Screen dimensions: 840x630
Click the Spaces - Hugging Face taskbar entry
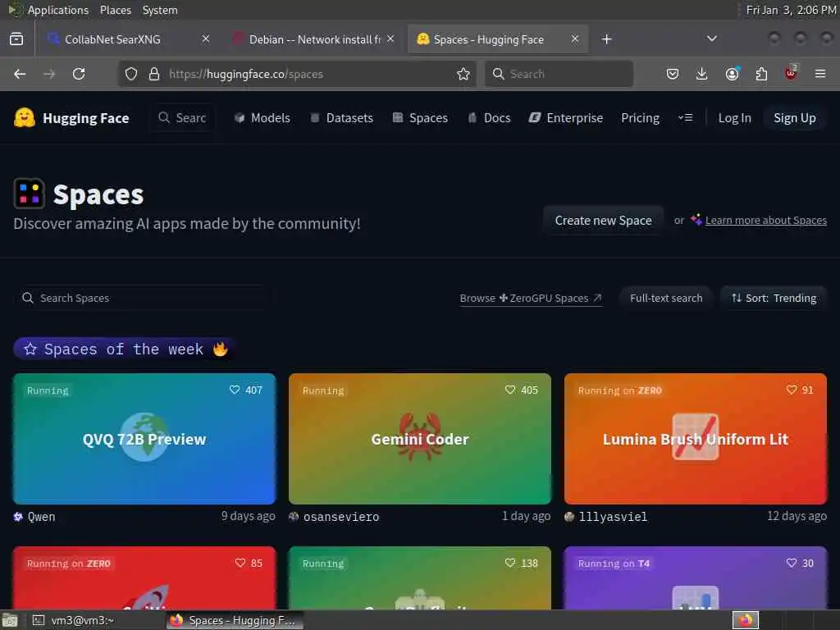(x=235, y=620)
